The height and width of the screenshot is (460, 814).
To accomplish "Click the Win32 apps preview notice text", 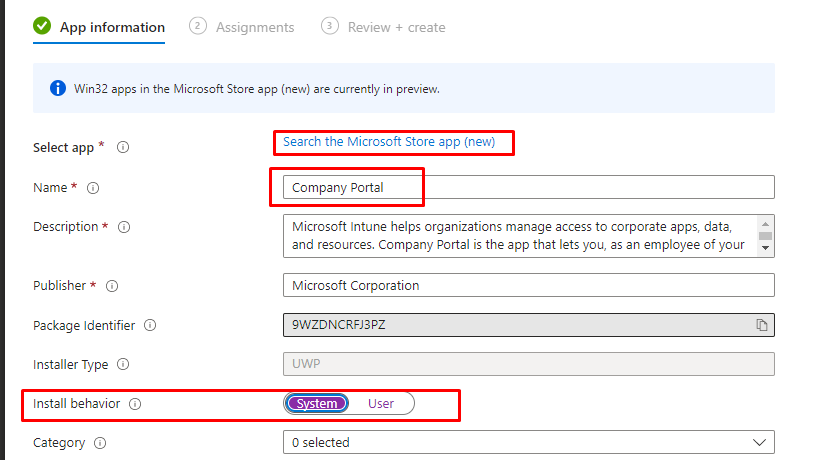I will tap(256, 89).
